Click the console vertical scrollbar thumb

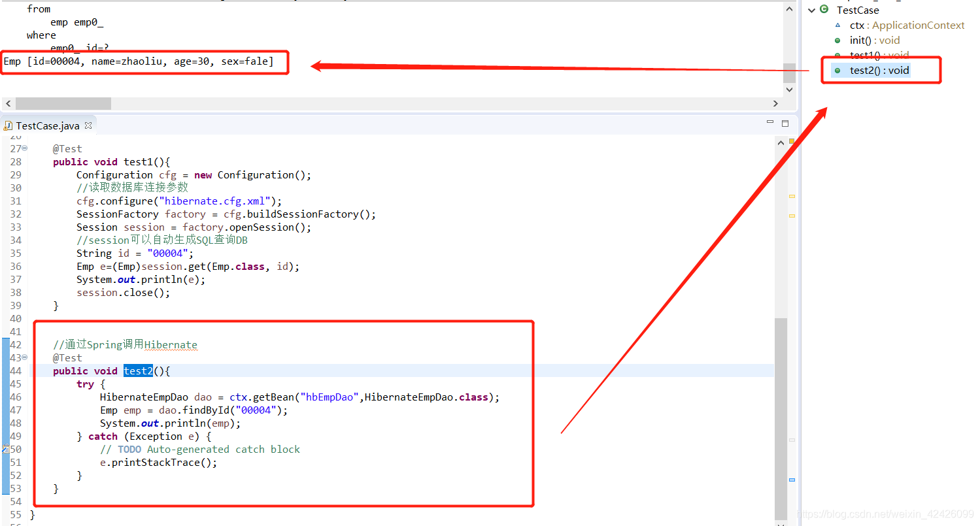tap(789, 73)
